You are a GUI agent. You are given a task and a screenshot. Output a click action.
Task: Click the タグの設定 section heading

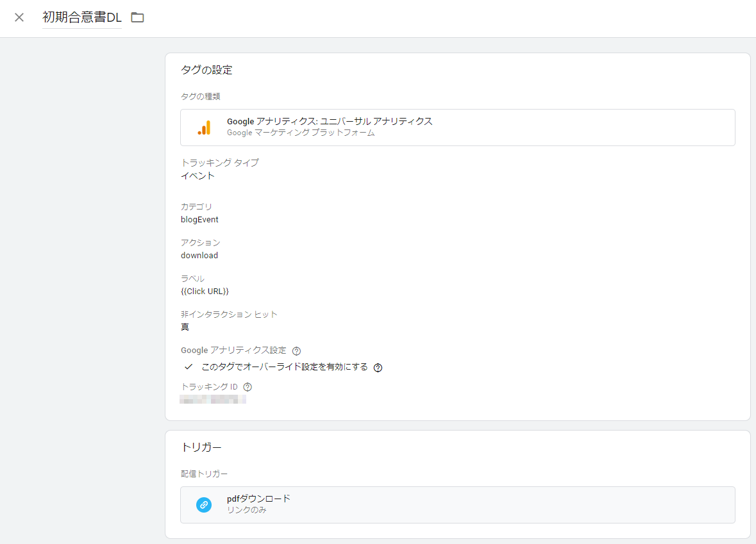(x=206, y=70)
